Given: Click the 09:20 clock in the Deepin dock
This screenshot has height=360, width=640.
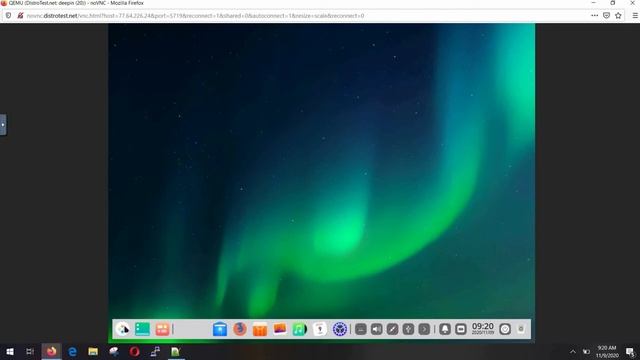Looking at the screenshot, I should tap(483, 329).
